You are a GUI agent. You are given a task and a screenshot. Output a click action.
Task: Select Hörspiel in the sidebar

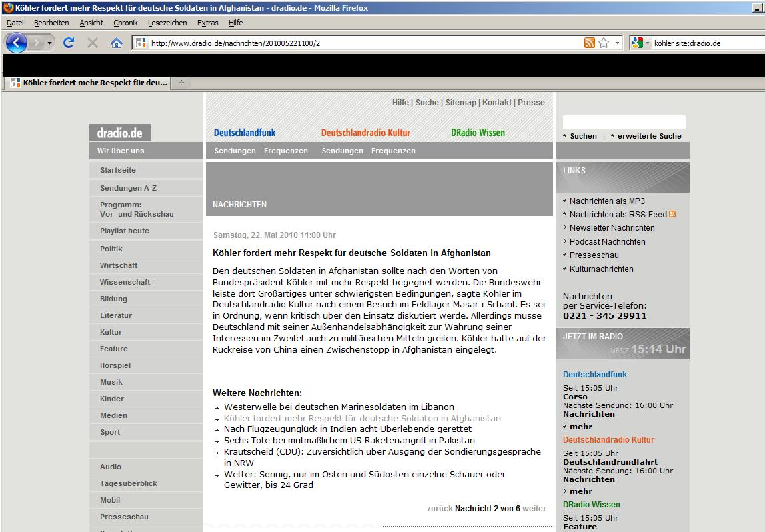click(115, 365)
